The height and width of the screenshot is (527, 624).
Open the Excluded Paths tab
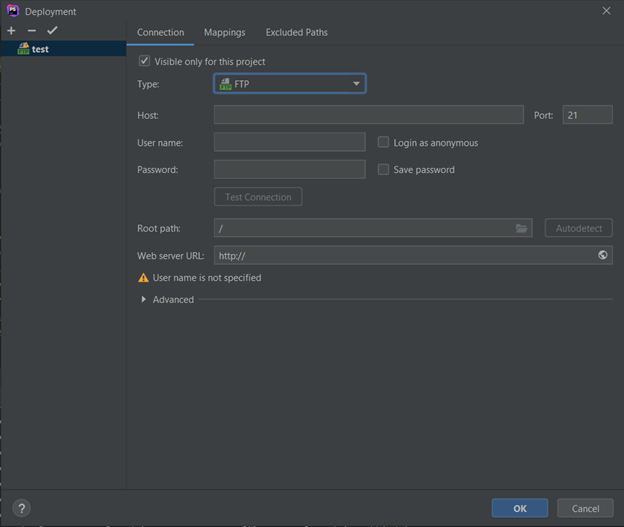click(x=296, y=33)
